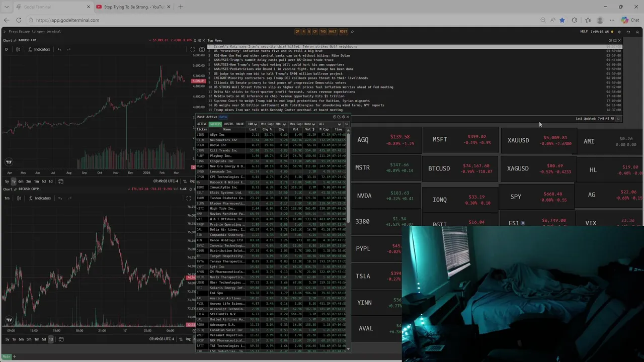This screenshot has height=362, width=644.
Task: Select 6m range on XAUUSD chart
Action: click(21, 181)
